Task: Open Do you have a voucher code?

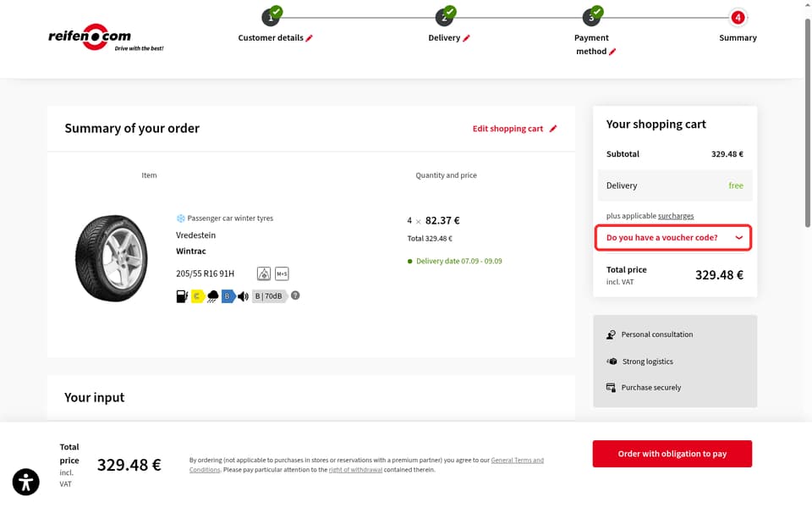Action: coord(673,237)
